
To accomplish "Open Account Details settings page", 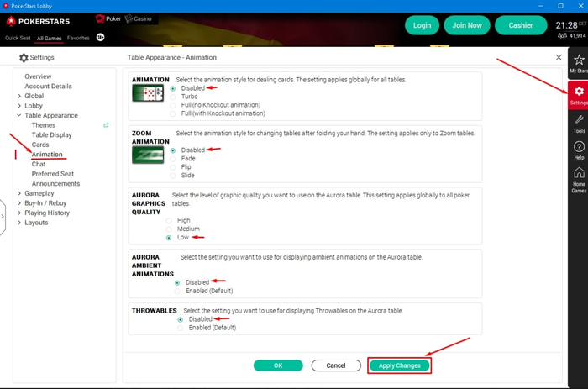I will (x=49, y=87).
